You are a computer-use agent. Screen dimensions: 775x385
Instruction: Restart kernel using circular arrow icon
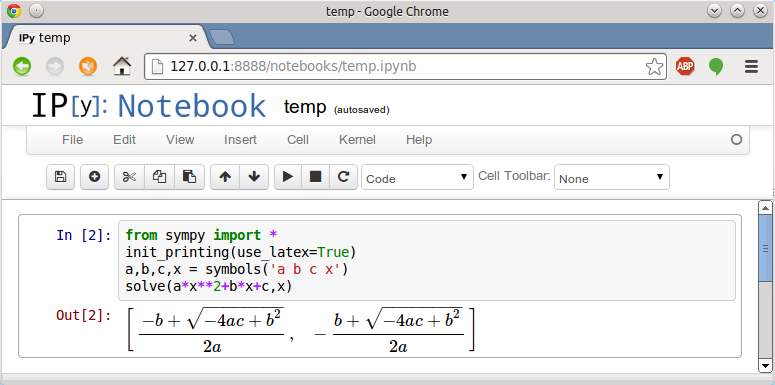click(344, 177)
